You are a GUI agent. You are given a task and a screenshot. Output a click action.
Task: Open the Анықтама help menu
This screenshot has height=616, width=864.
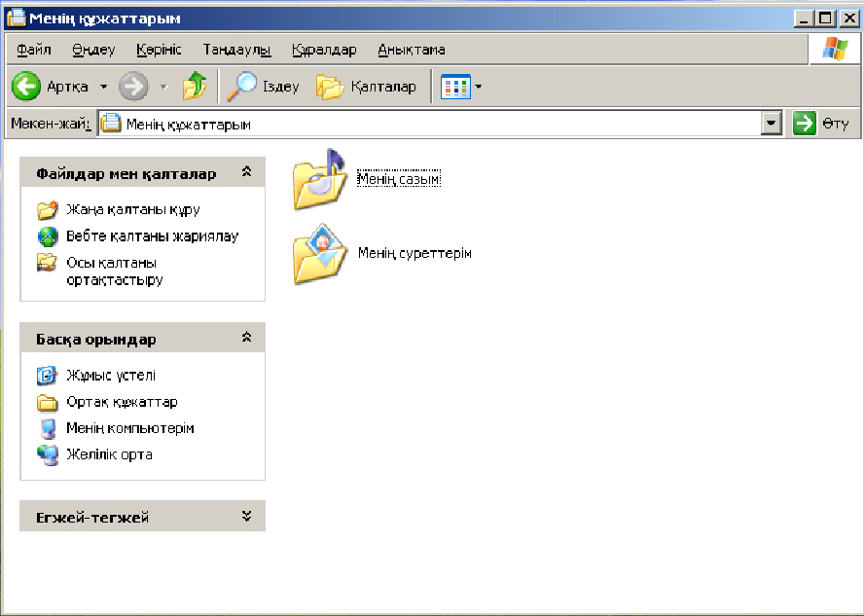pyautogui.click(x=412, y=50)
